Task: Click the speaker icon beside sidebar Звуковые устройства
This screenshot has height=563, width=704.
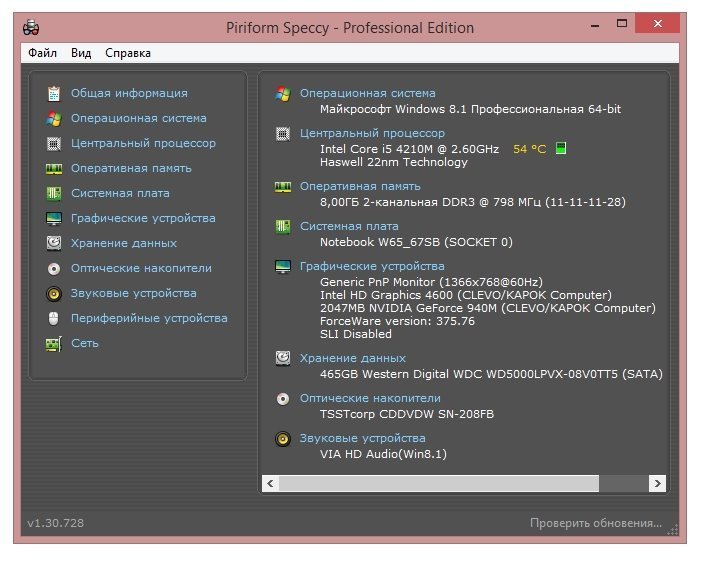Action: tap(54, 294)
